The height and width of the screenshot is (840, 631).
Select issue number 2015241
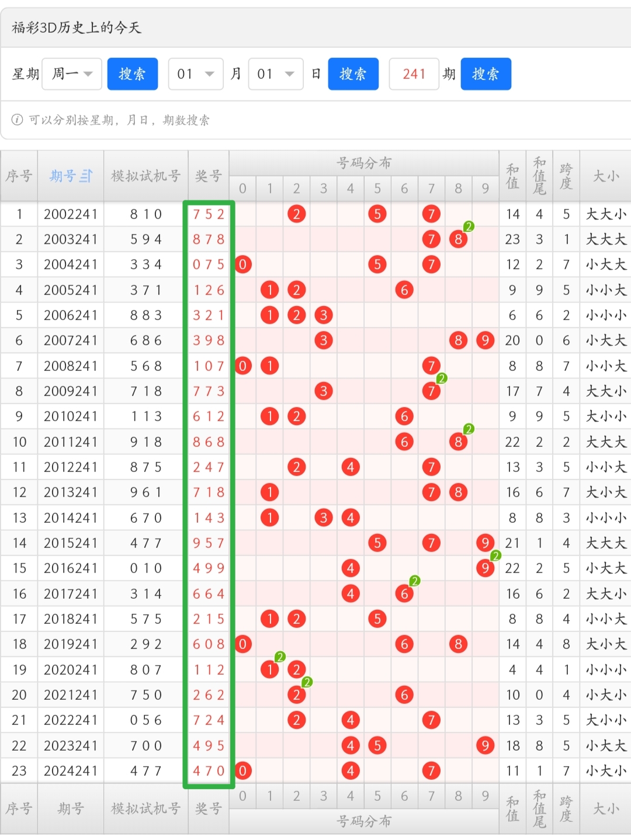pyautogui.click(x=71, y=543)
